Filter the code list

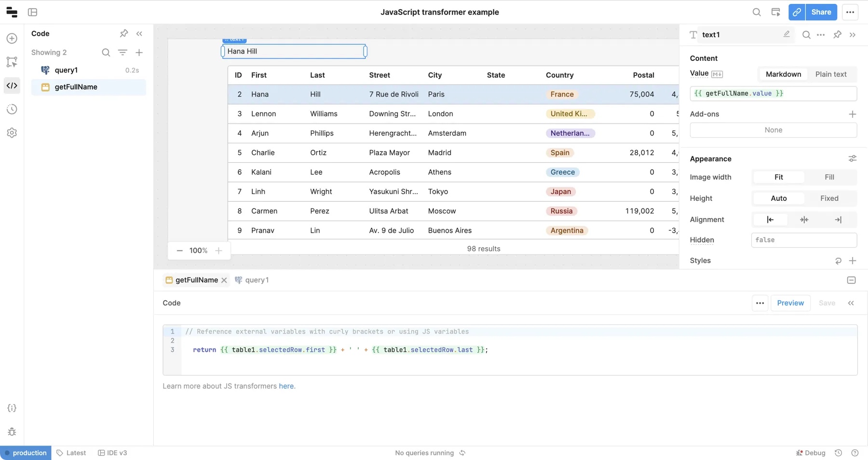point(122,52)
